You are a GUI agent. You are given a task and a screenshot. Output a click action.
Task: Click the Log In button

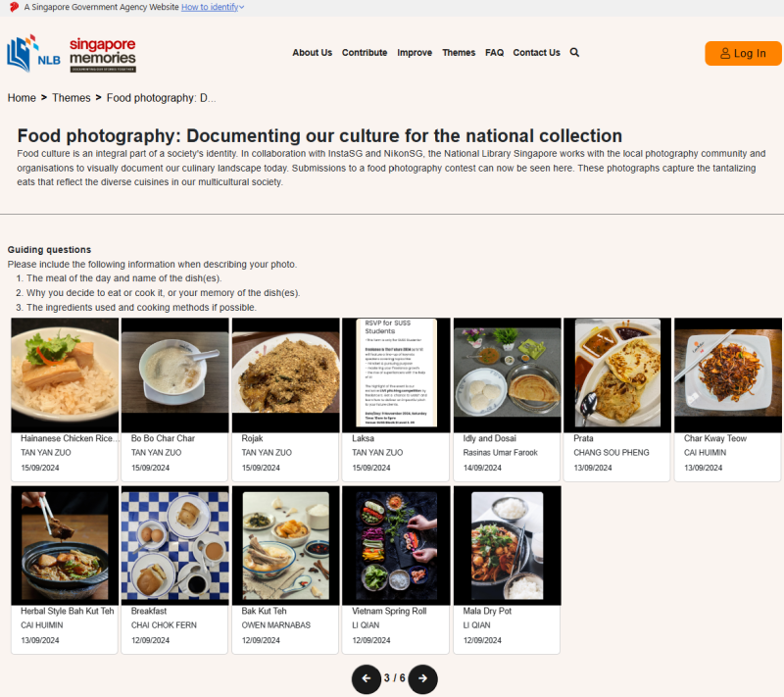[x=743, y=54]
